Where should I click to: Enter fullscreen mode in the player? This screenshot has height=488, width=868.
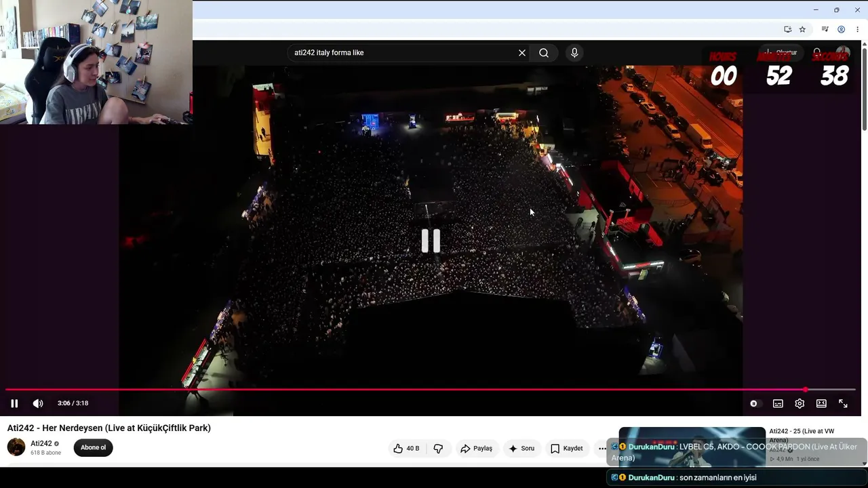[x=843, y=403]
